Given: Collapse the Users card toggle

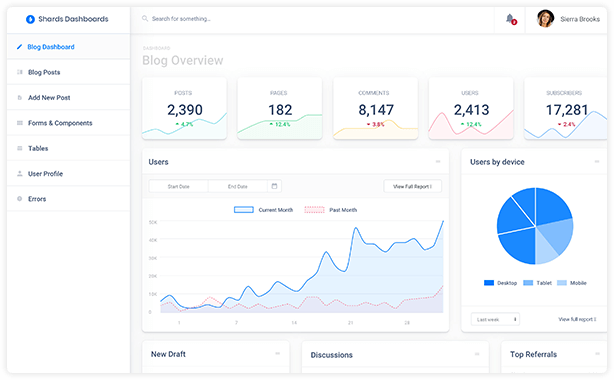Looking at the screenshot, I should click(x=438, y=161).
